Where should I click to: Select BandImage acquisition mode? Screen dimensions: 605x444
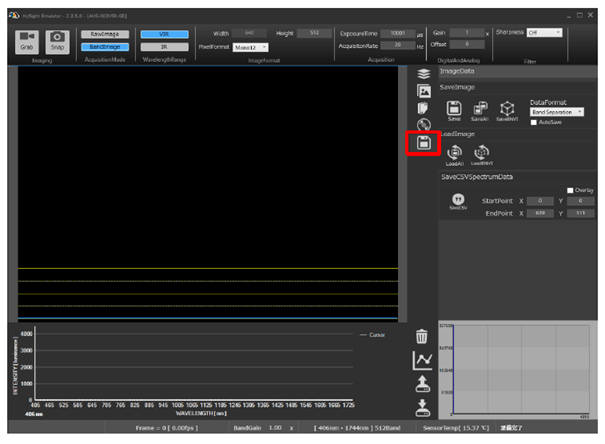coord(105,47)
